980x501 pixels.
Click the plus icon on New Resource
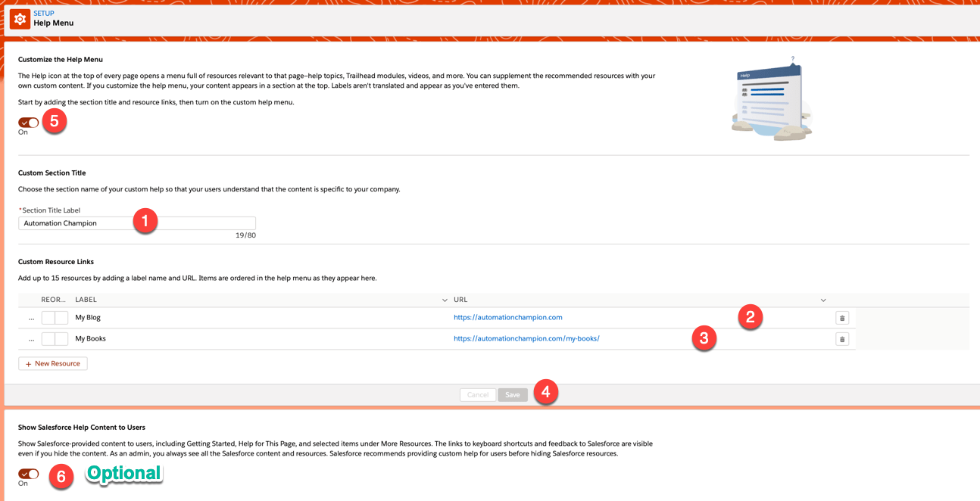[x=27, y=363]
